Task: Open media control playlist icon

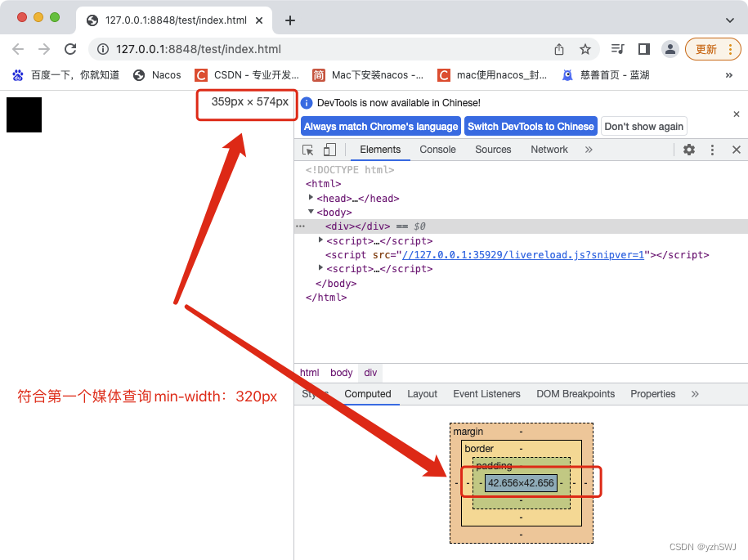Action: click(618, 49)
